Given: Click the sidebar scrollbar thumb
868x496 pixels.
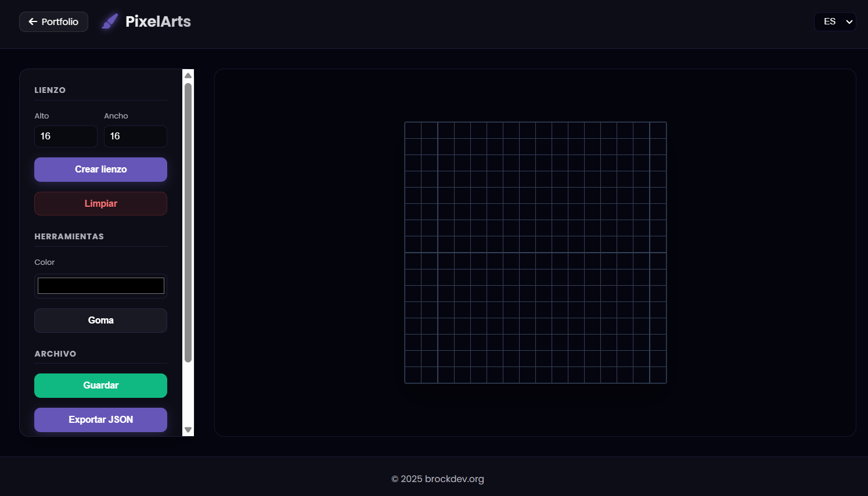Looking at the screenshot, I should tap(188, 221).
